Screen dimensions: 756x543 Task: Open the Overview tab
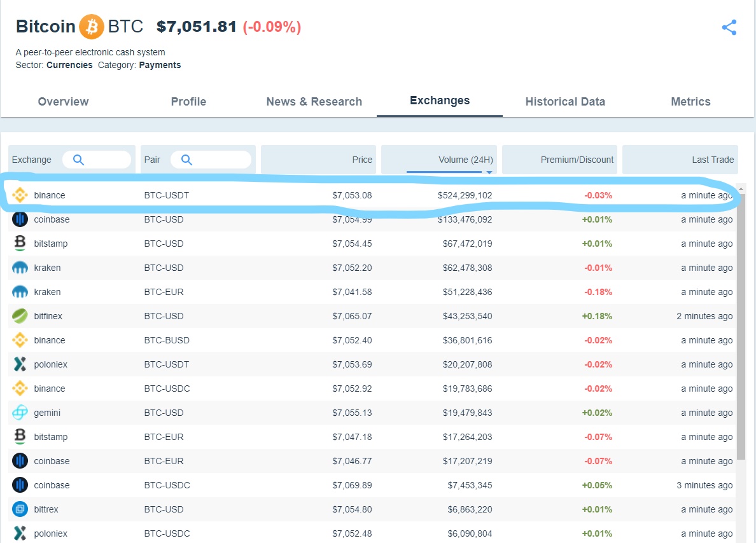63,102
